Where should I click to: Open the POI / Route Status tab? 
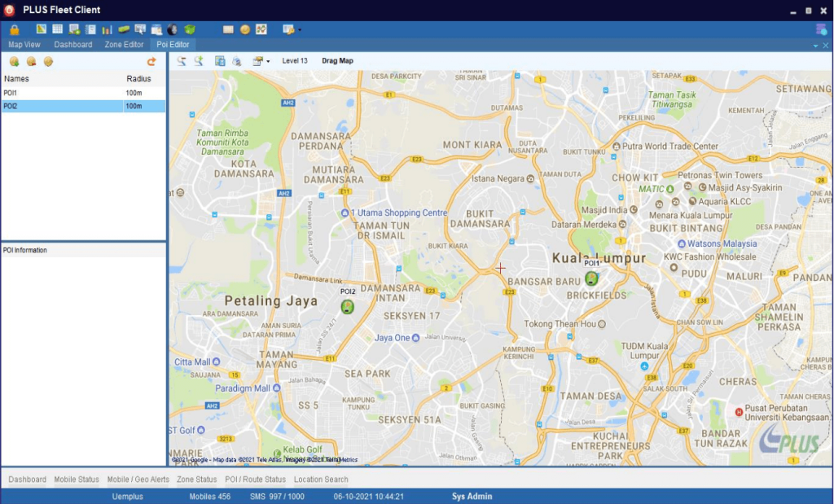pos(255,480)
